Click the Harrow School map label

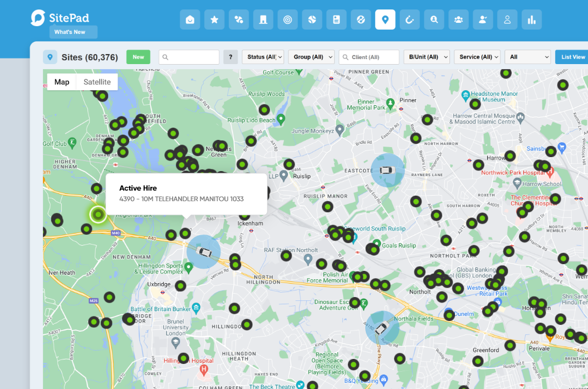(541, 184)
